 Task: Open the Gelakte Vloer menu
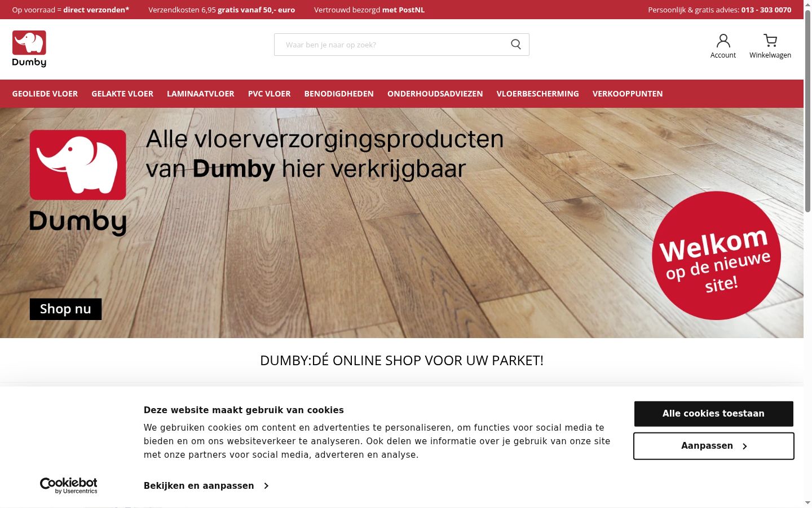(122, 94)
